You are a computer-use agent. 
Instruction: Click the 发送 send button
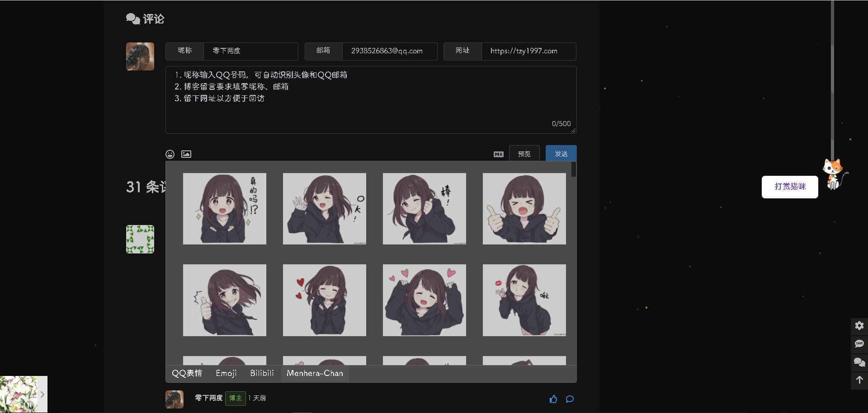[x=561, y=153]
